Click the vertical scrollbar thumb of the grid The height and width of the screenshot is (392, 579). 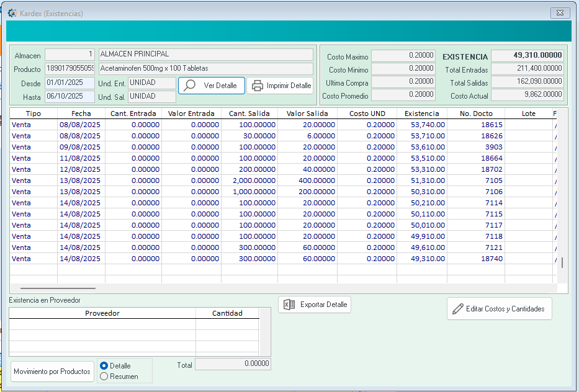click(562, 262)
